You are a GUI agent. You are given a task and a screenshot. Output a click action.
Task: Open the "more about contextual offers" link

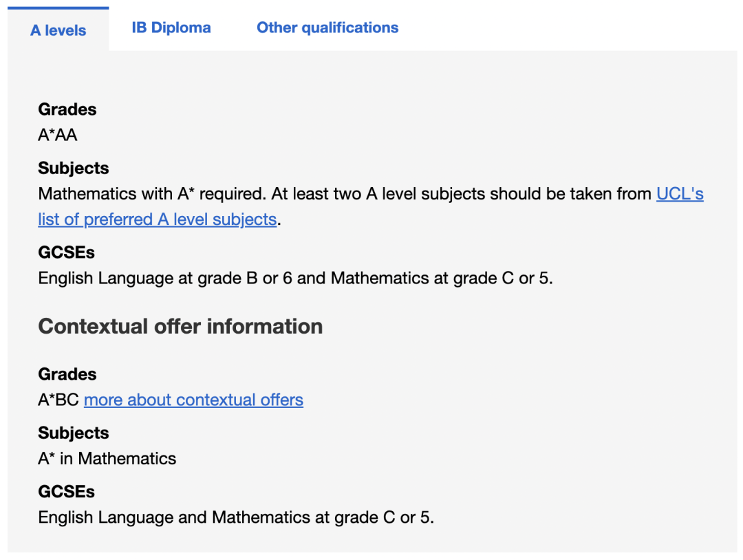(193, 400)
